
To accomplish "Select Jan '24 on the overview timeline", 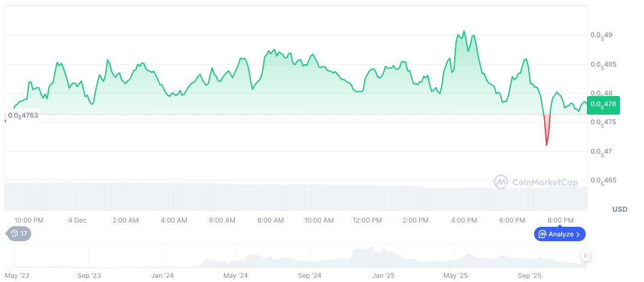I will pyautogui.click(x=162, y=275).
